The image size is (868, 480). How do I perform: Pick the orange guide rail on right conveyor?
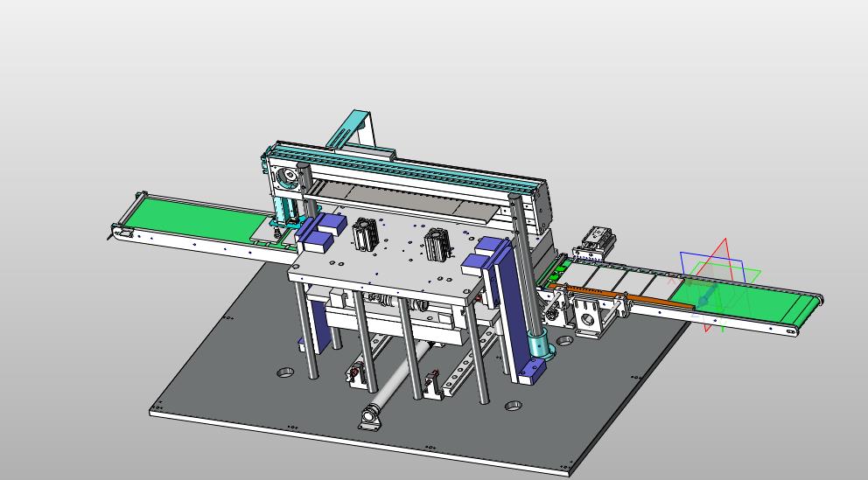coord(623,295)
